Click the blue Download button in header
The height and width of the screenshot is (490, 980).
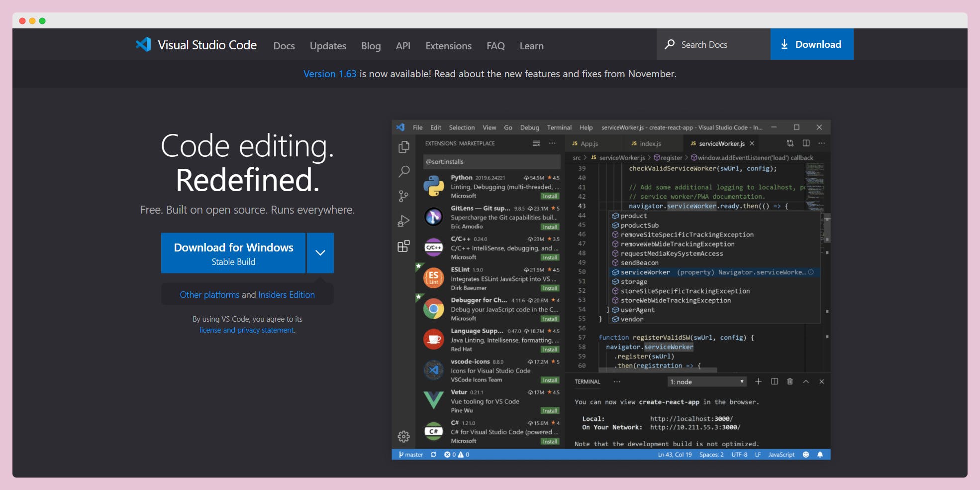812,44
